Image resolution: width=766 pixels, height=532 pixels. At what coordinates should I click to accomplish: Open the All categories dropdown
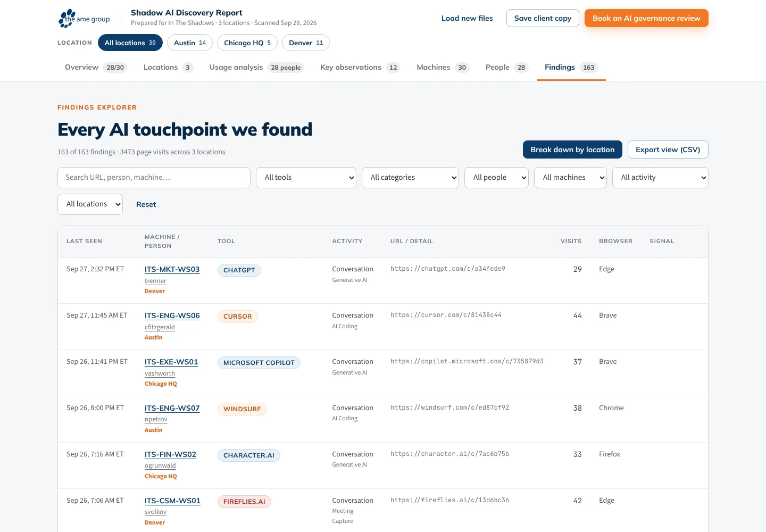point(411,178)
